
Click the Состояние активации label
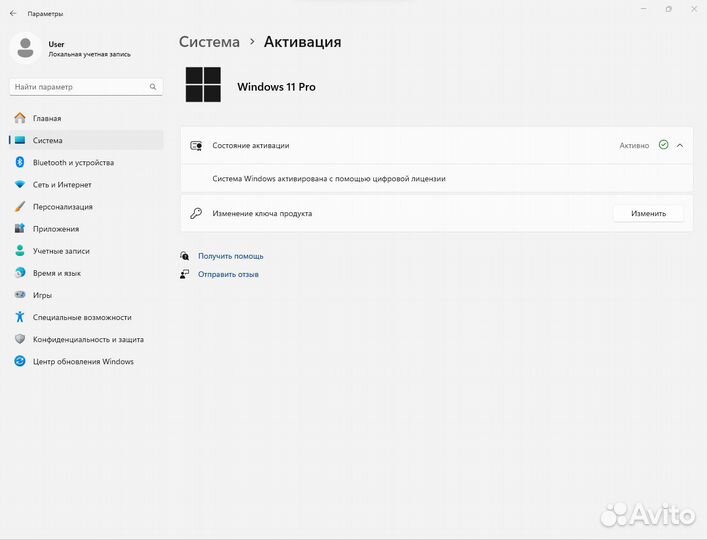tap(251, 146)
